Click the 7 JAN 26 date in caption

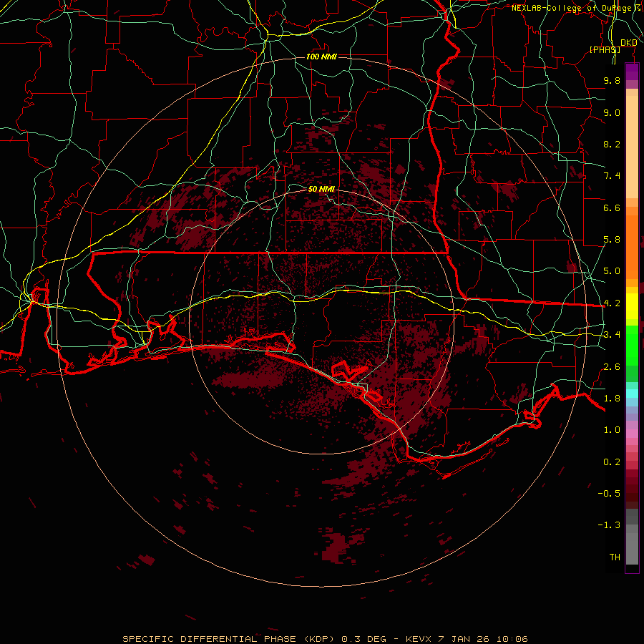click(x=464, y=639)
